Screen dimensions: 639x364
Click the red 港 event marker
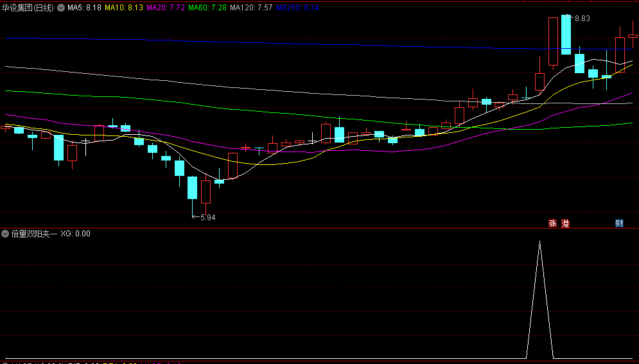click(565, 223)
